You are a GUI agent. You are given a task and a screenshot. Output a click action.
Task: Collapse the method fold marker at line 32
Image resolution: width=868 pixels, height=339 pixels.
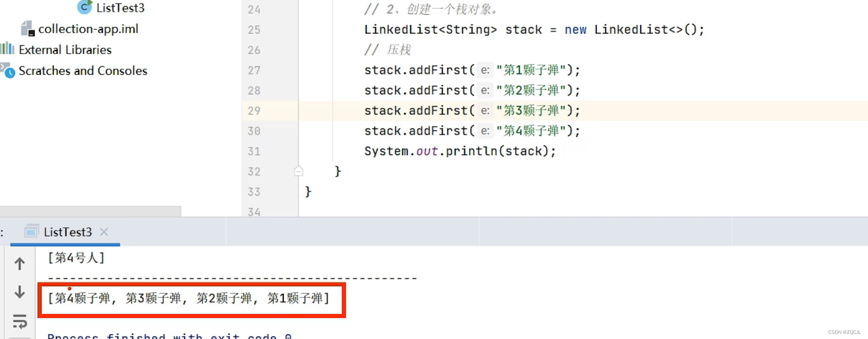coord(299,171)
